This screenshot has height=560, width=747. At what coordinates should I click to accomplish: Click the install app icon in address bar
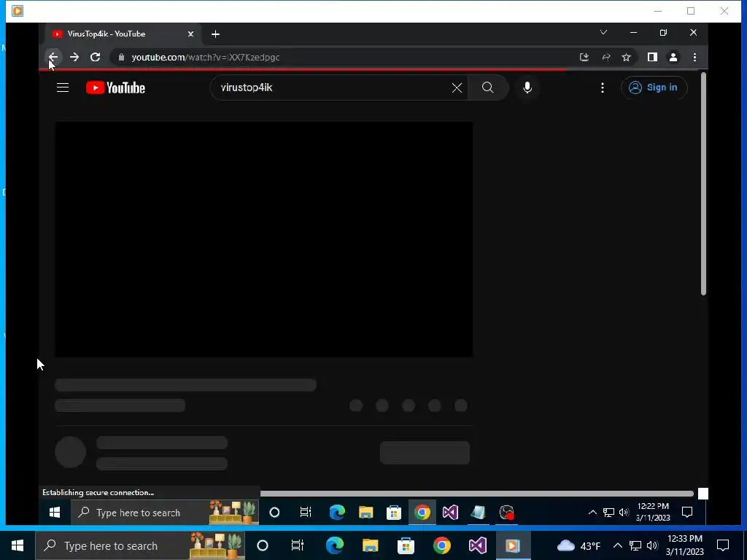(584, 57)
